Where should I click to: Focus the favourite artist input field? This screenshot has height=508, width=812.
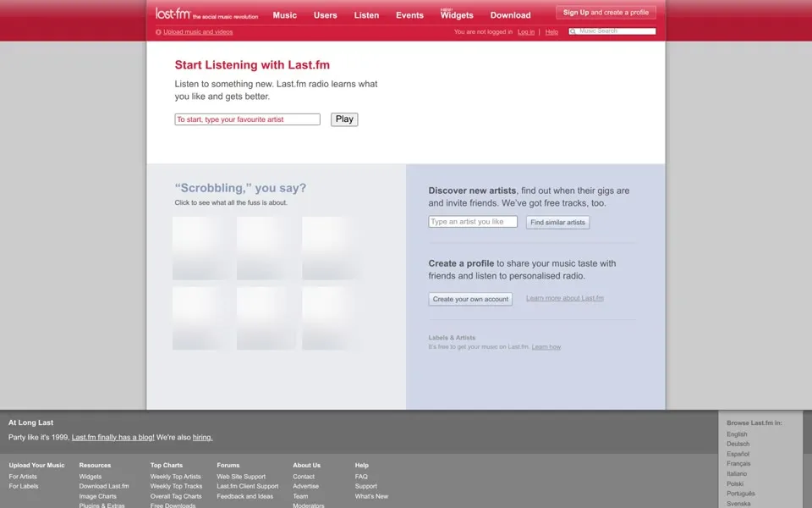248,119
